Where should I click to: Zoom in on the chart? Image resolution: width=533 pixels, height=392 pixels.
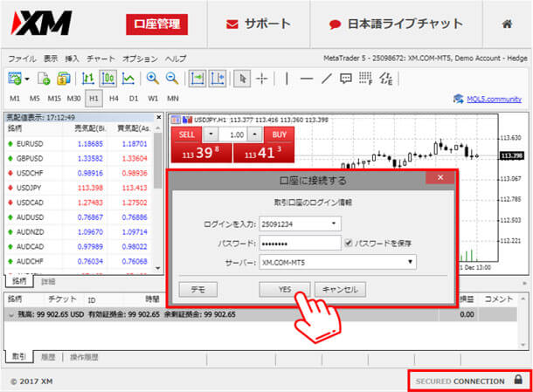click(153, 79)
